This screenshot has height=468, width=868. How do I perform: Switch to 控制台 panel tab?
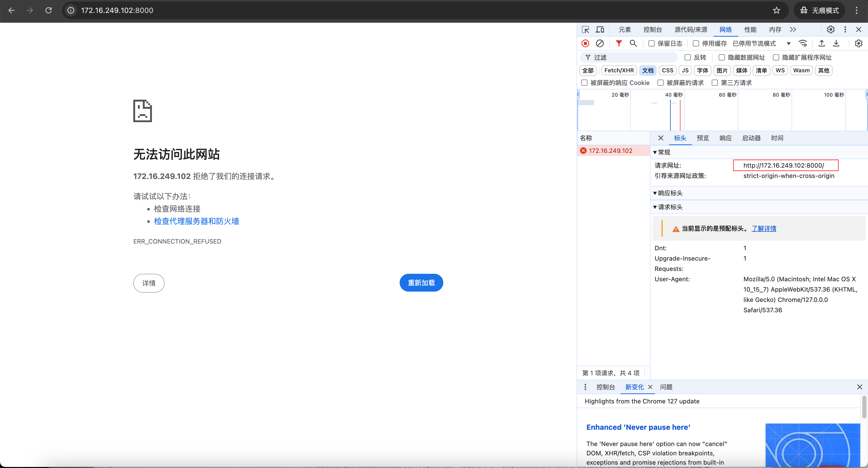652,30
